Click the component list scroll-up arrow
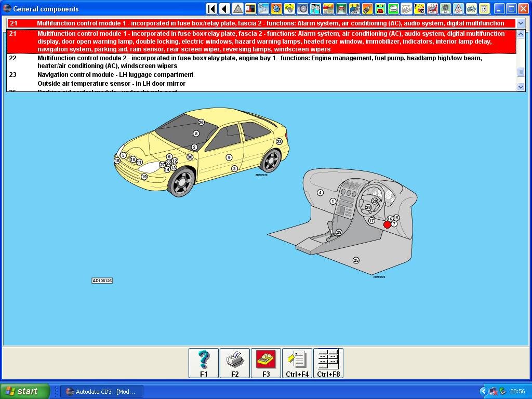 tap(521, 34)
